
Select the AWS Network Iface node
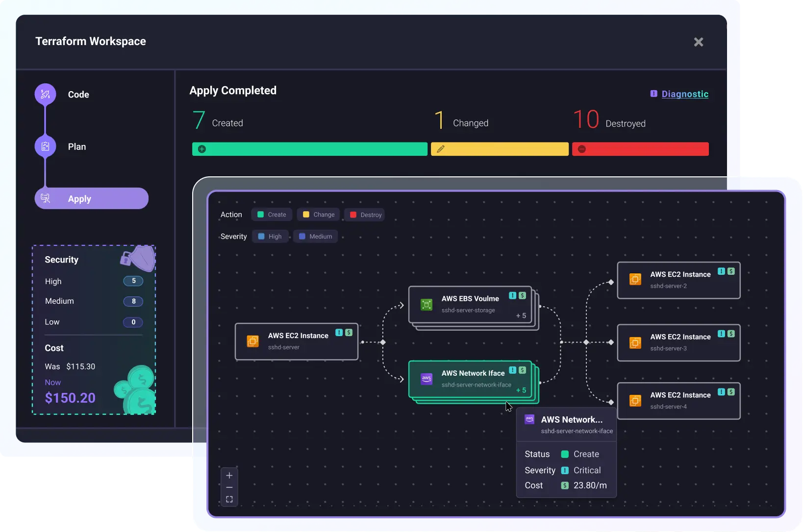(x=470, y=379)
